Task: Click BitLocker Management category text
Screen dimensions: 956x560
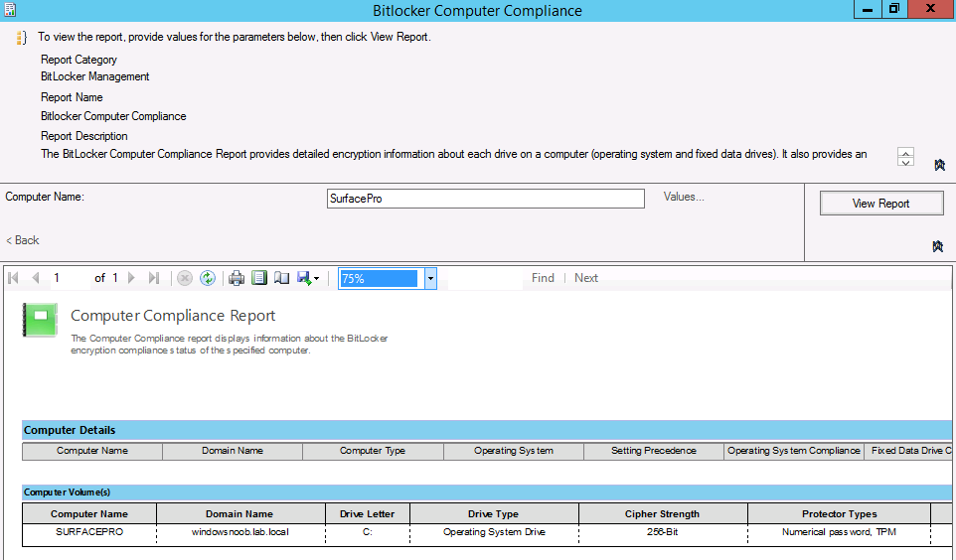Action: click(95, 76)
